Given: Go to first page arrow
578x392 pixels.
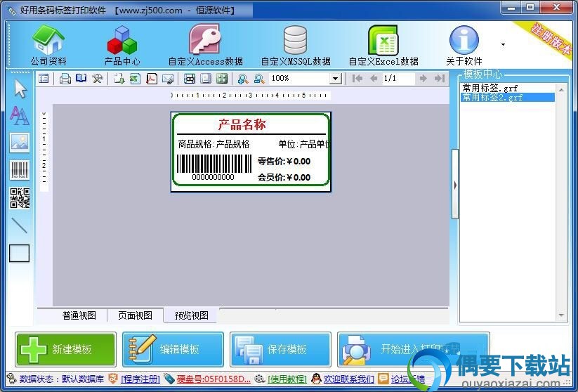Looking at the screenshot, I should pyautogui.click(x=357, y=78).
